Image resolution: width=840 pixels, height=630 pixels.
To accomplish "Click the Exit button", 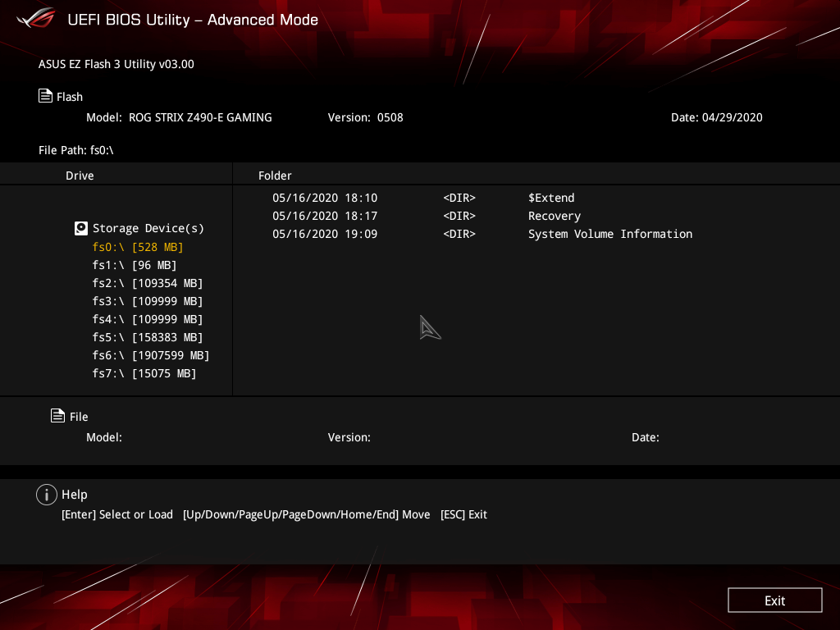I will [774, 600].
